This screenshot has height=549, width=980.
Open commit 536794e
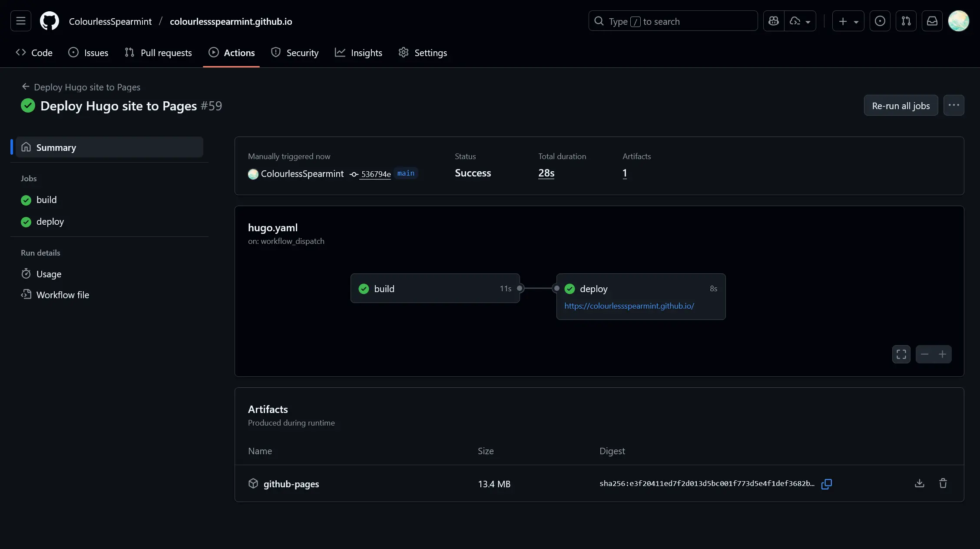pos(376,174)
